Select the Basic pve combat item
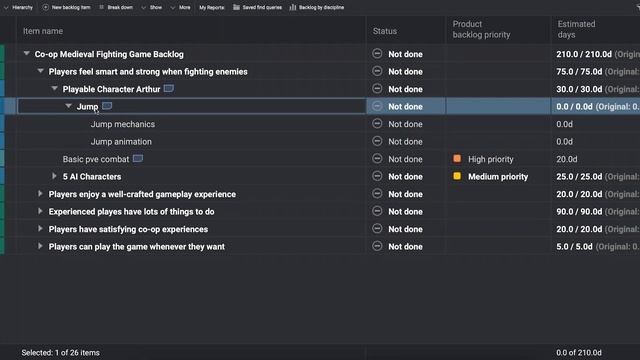Screen dimensions: 640x360 [96, 159]
